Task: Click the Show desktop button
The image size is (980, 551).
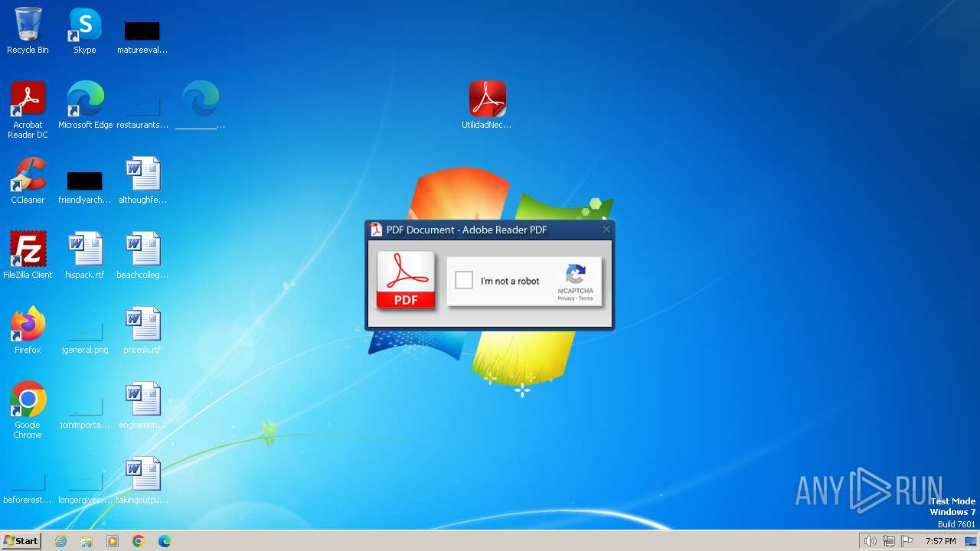Action: tap(971, 541)
